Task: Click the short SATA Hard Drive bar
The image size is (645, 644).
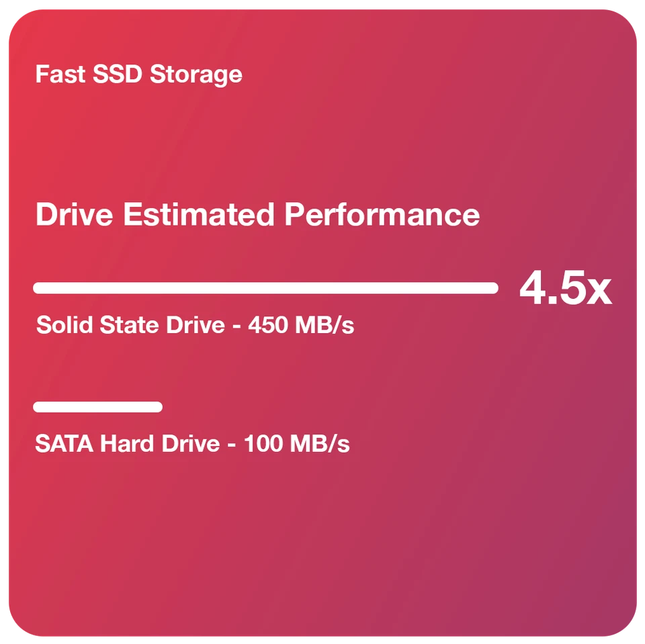Action: (97, 407)
